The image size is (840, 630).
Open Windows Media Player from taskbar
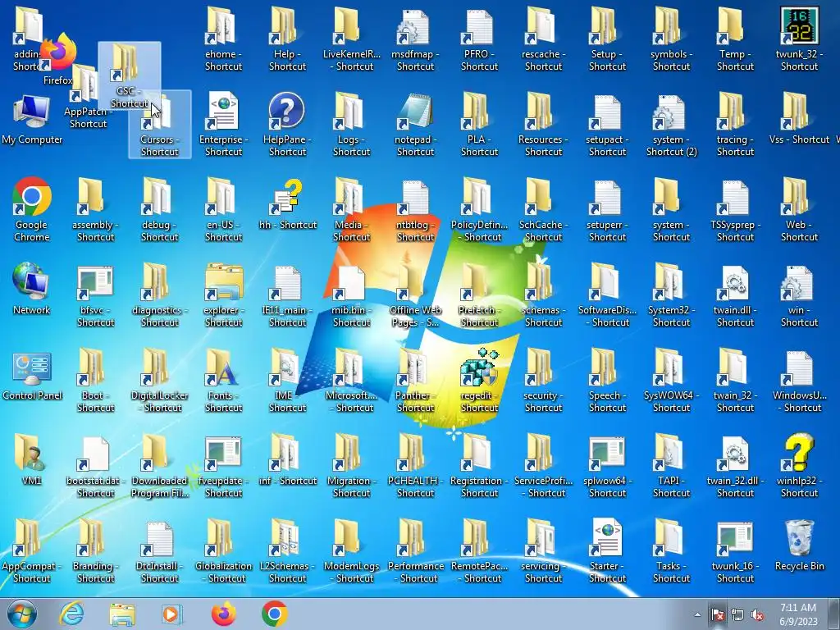pos(172,614)
